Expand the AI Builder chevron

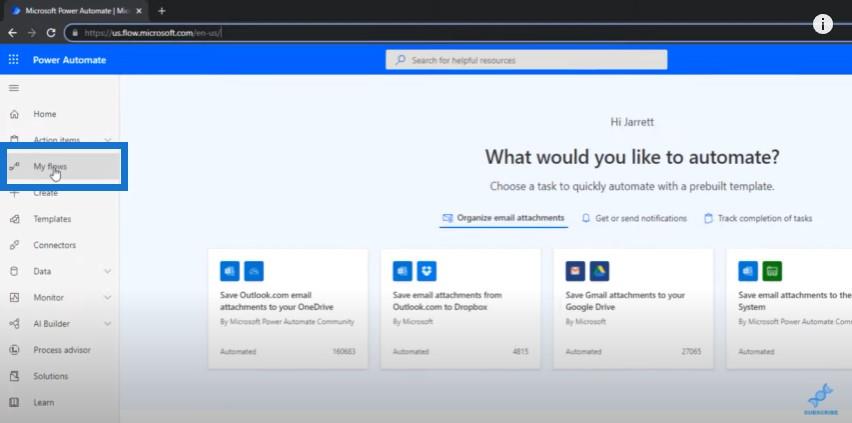click(x=108, y=324)
